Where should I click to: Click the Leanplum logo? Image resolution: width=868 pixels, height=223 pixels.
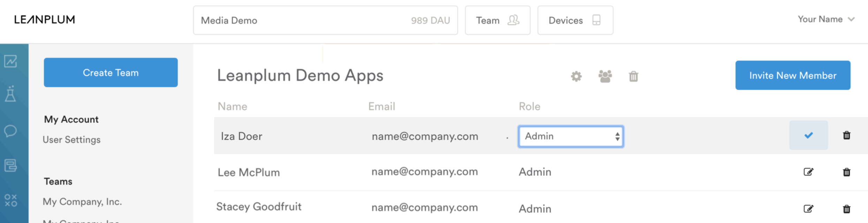click(x=44, y=20)
